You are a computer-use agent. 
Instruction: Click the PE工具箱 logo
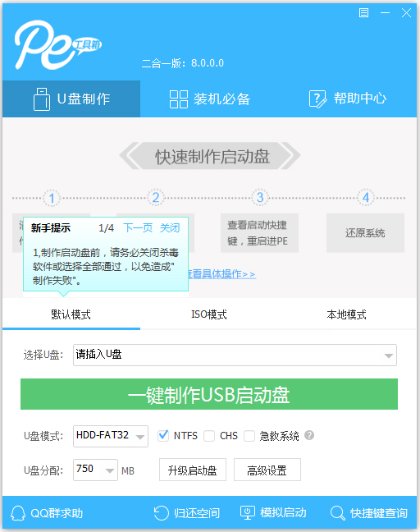pos(57,45)
